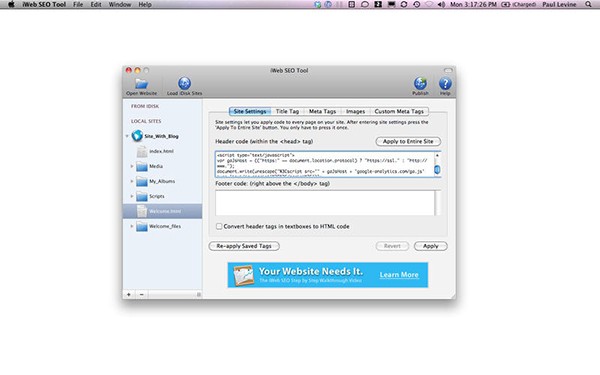Click the Re-apply Saved Tags button
The width and height of the screenshot is (600, 375).
click(244, 246)
